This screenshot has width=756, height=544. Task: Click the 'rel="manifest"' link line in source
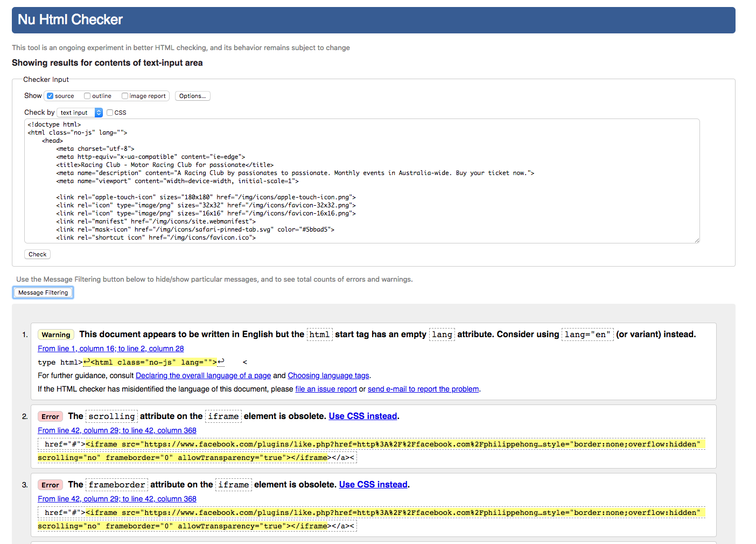156,221
